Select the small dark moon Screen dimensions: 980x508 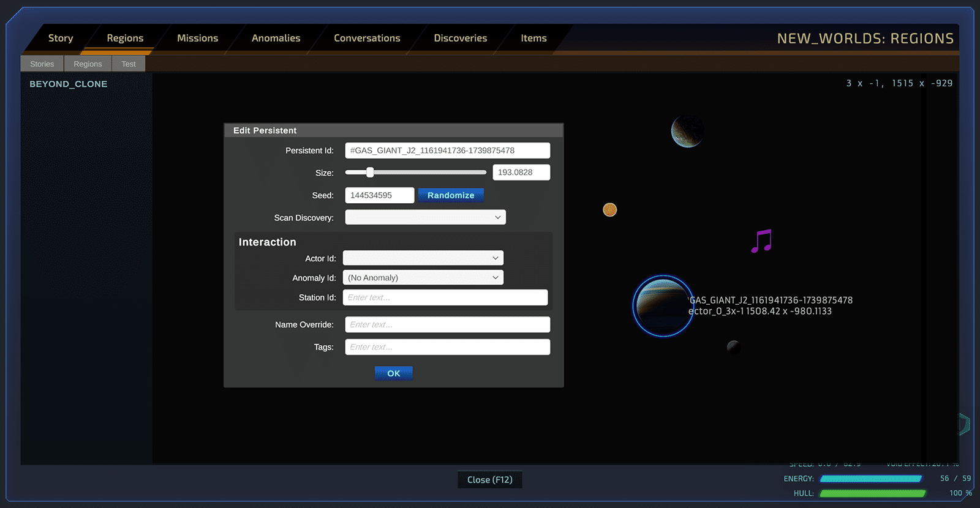(734, 348)
